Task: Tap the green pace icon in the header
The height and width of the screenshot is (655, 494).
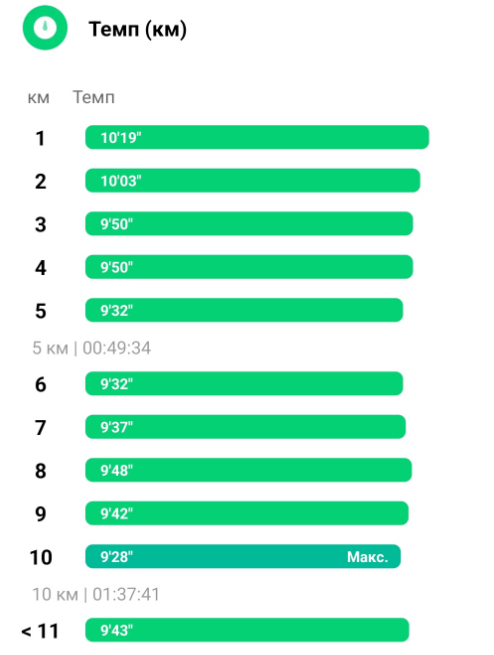Action: (45, 28)
